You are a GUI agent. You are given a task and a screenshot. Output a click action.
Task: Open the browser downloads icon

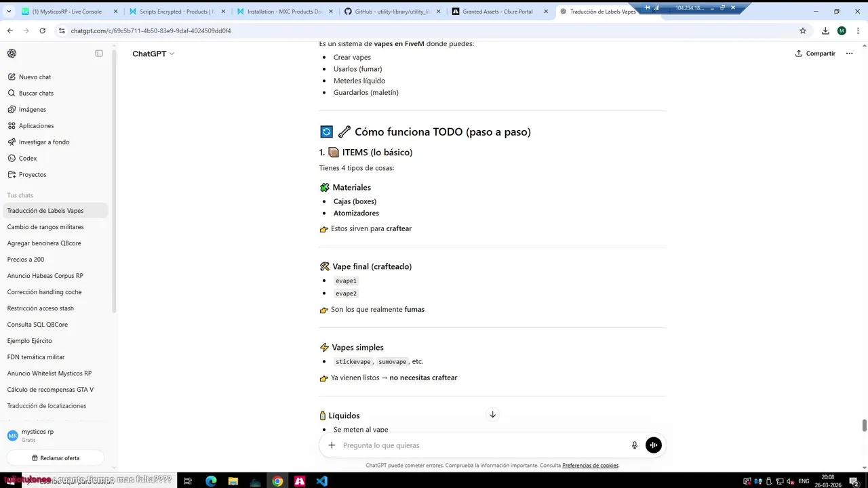pos(825,30)
